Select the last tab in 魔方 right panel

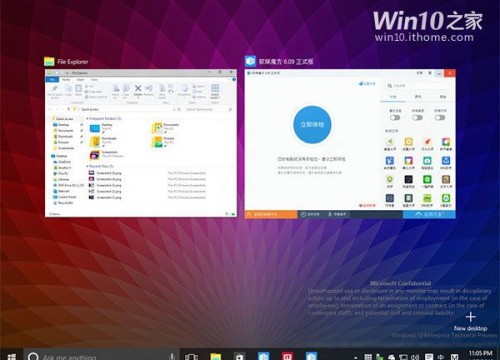(443, 97)
